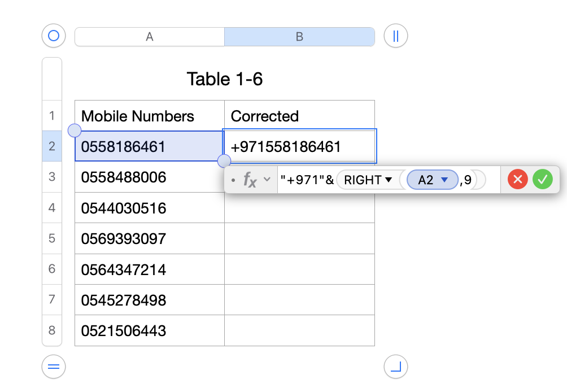Select the Corrected header cell
The width and height of the screenshot is (567, 392).
(299, 116)
